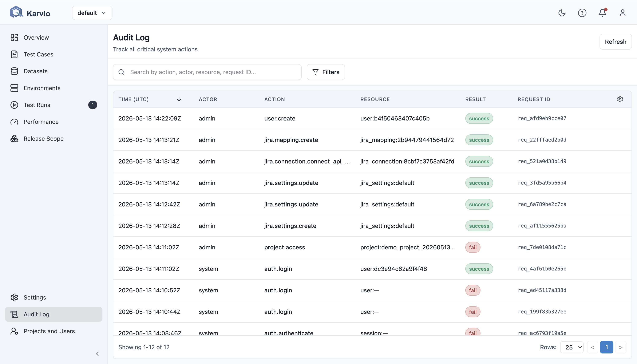Open Environments in the sidebar

42,88
